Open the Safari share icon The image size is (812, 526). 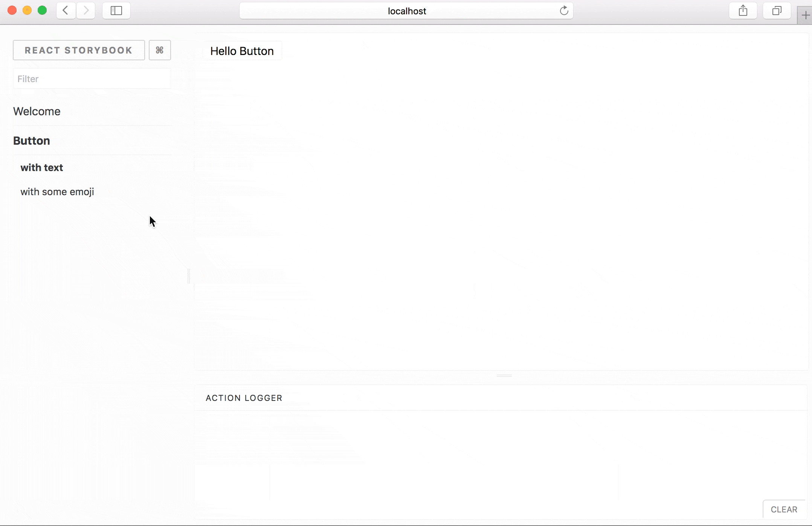tap(743, 11)
